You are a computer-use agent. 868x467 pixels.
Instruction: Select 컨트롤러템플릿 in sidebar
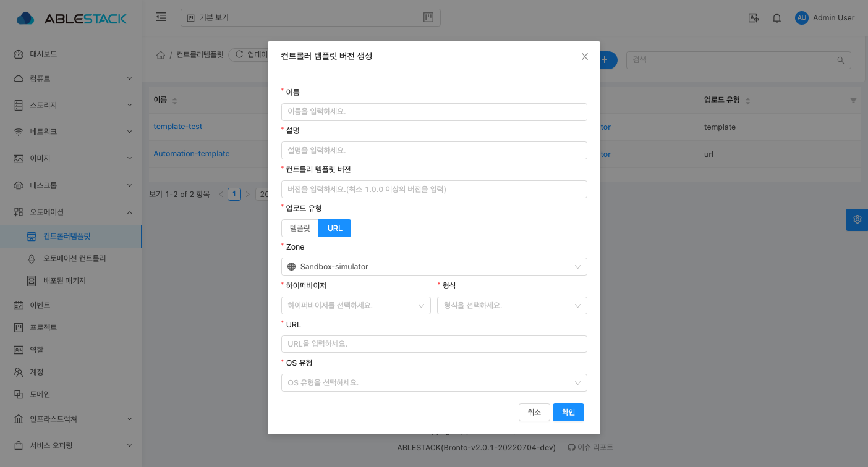point(71,237)
